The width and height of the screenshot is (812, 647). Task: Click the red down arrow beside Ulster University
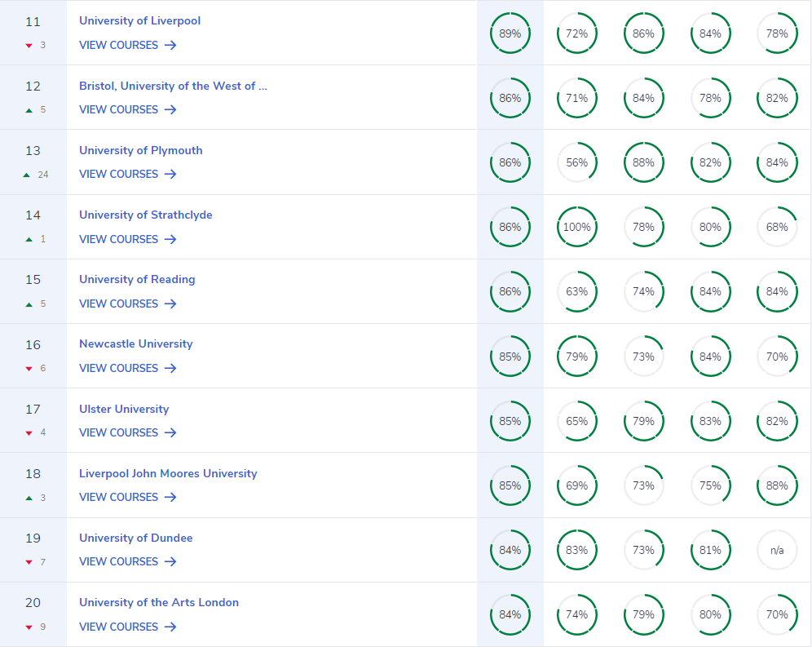[30, 433]
